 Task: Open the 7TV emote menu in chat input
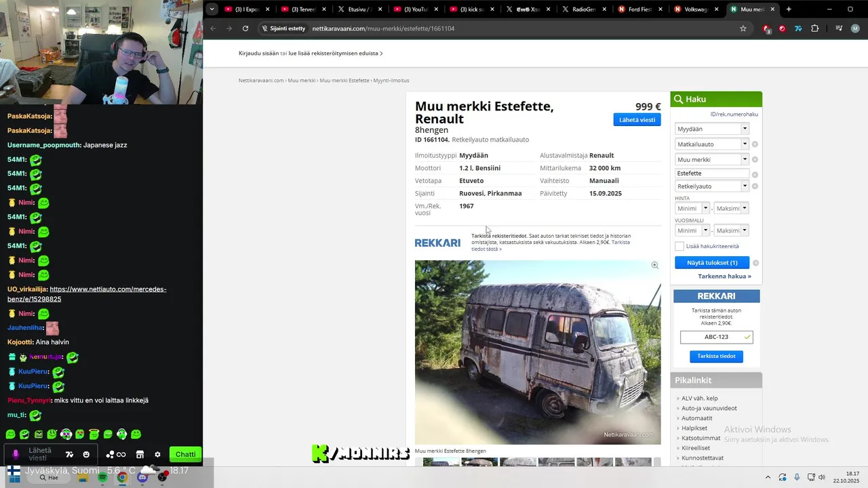click(x=69, y=454)
